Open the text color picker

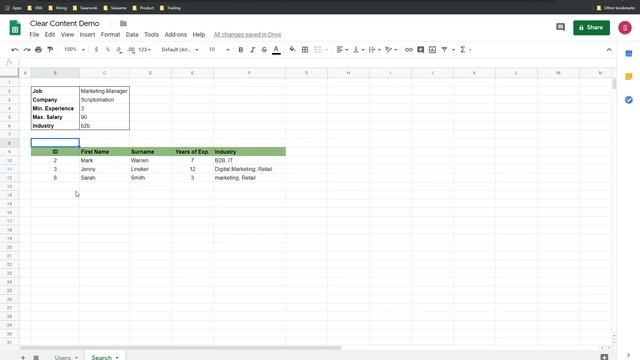coord(276,50)
